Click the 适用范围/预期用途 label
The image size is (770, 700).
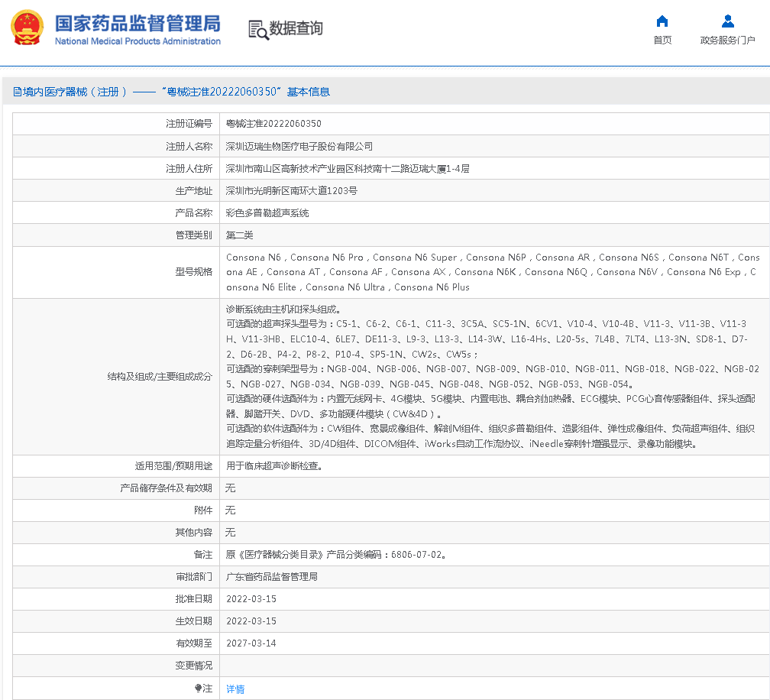coord(174,465)
